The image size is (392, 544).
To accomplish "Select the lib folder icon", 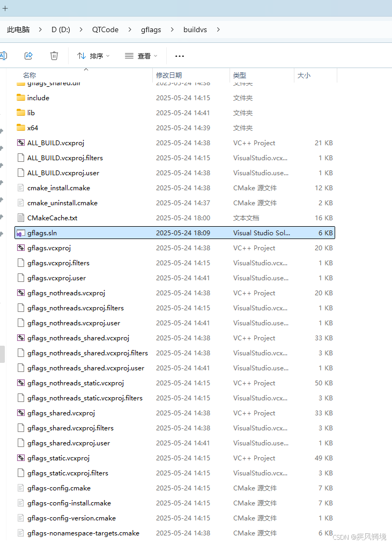I will pos(21,113).
